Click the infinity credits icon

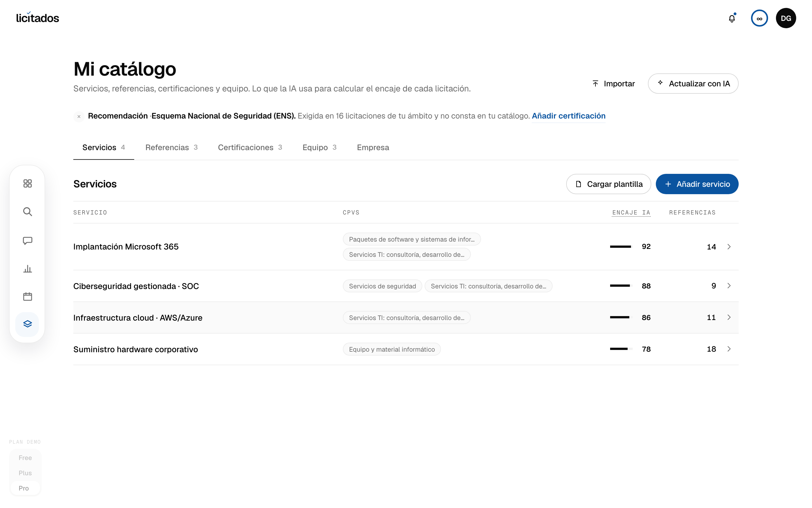tap(759, 18)
